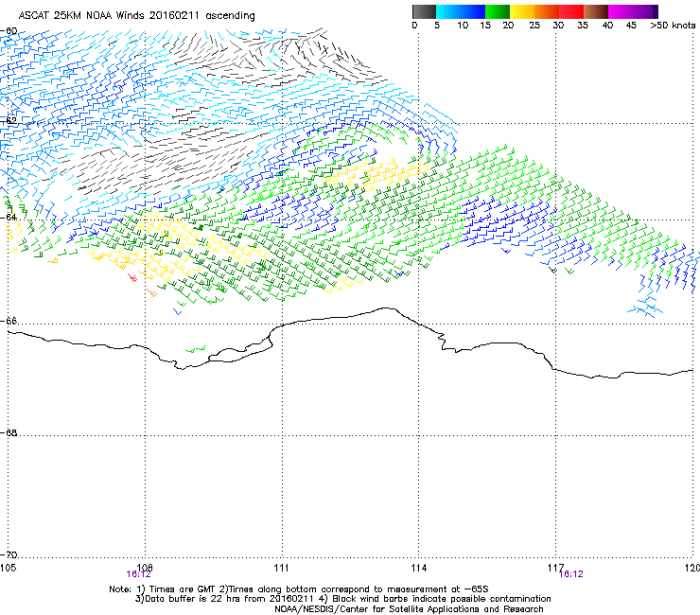Click the longitude label '108'
Viewport: 700px width, 615px height.
145,567
